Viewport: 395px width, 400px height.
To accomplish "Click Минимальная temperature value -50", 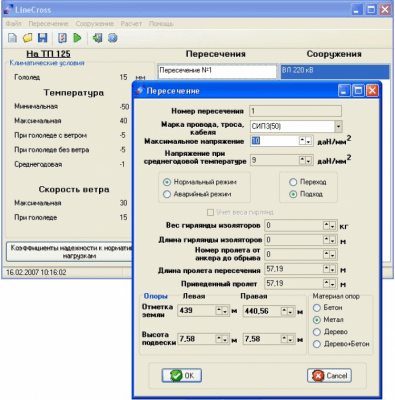I will tap(125, 107).
